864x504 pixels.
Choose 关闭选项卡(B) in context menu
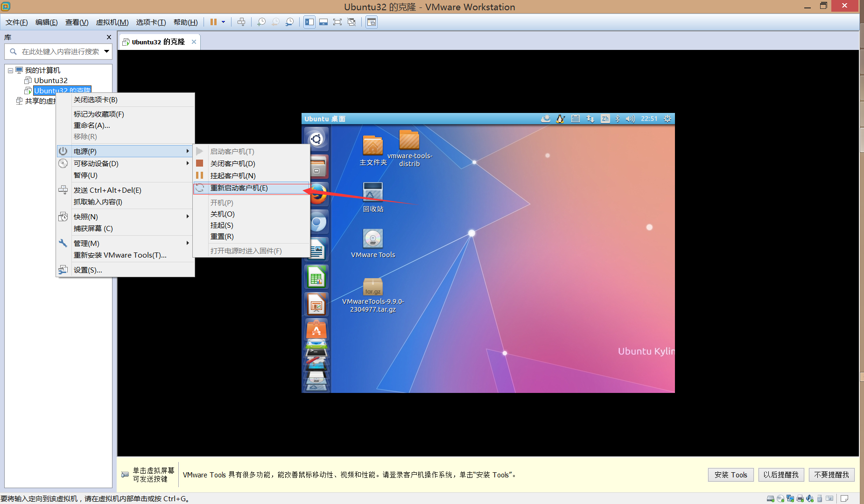125,100
